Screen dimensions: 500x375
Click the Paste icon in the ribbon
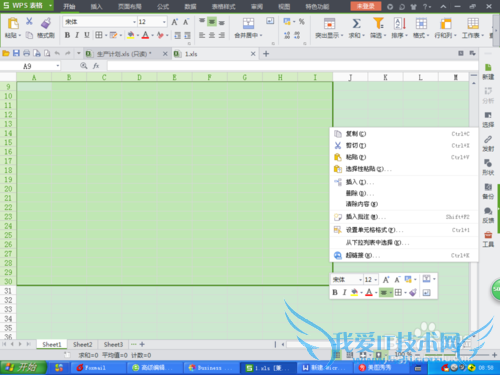point(13,23)
